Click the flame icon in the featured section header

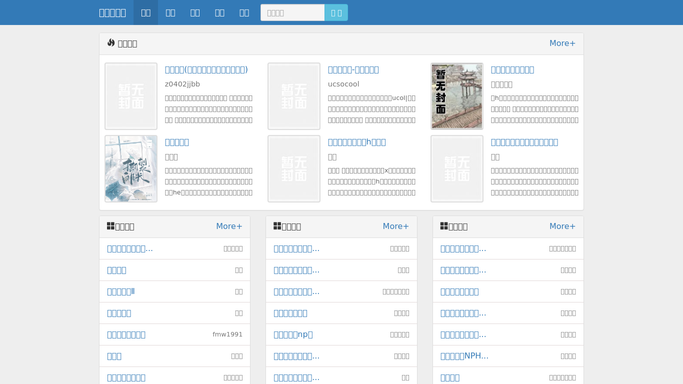pos(111,43)
